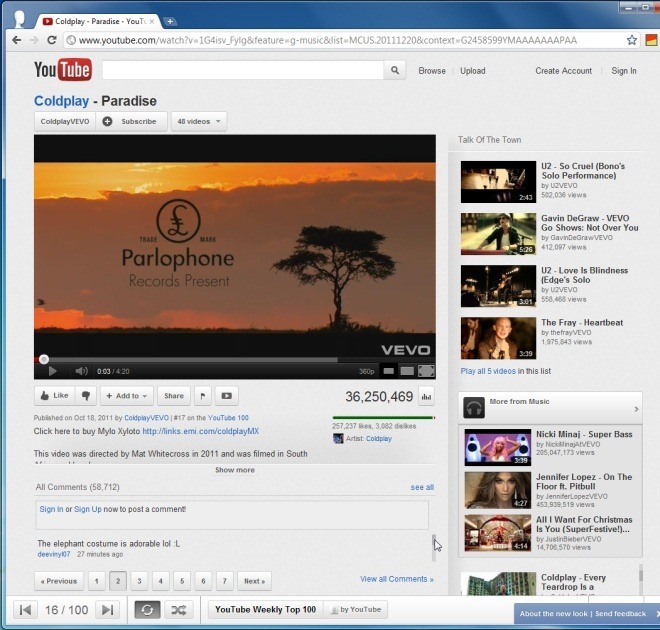Like the video with the thumbs up
The width and height of the screenshot is (660, 630).
(x=55, y=396)
